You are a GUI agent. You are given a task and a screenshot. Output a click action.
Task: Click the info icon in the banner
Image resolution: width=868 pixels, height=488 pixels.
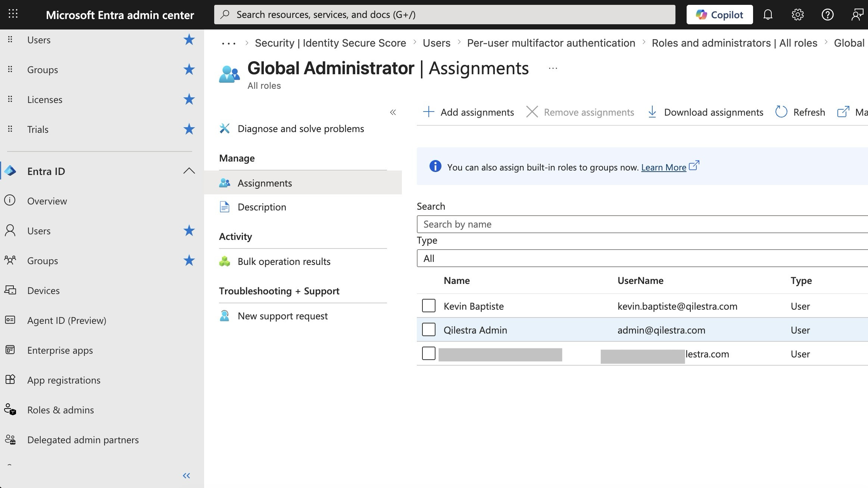pos(435,166)
